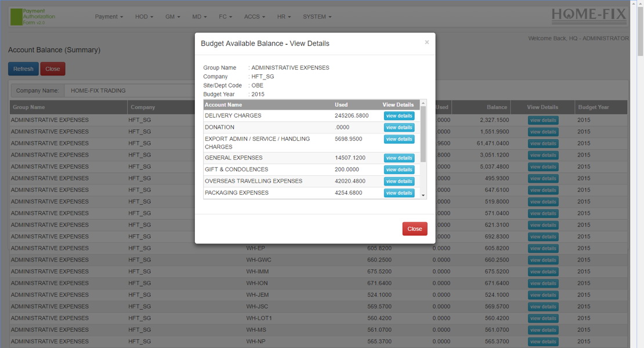Expand the HOD dropdown
The width and height of the screenshot is (644, 348).
tap(143, 17)
